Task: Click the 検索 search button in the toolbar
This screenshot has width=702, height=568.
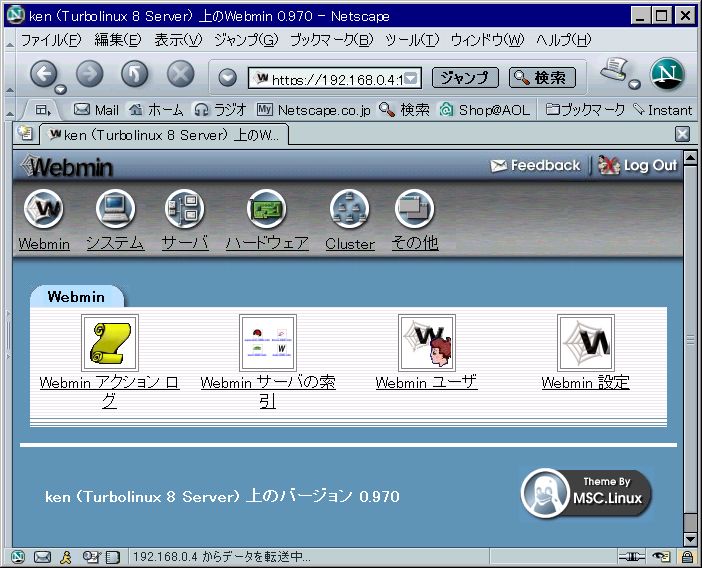Action: coord(542,78)
